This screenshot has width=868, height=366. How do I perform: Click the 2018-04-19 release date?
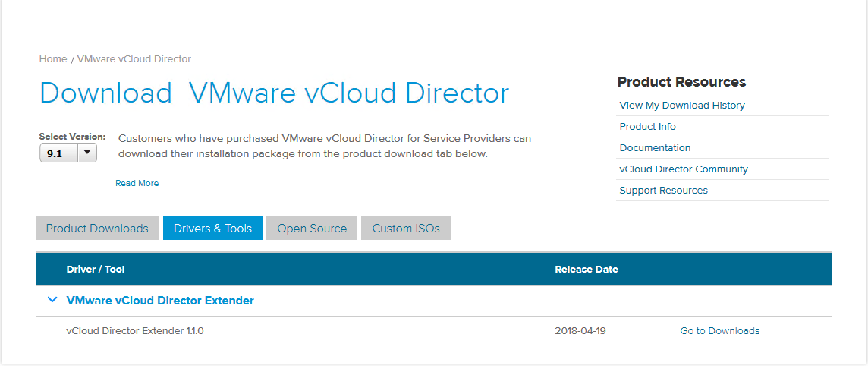[580, 331]
